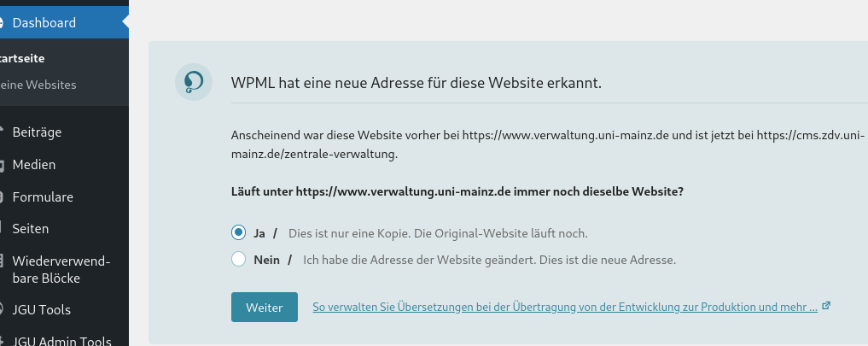Click the page icon beside Seiten

2,228
